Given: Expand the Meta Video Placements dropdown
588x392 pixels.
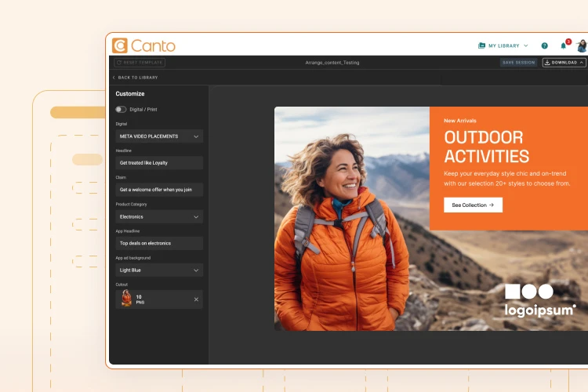Looking at the screenshot, I should coord(159,136).
